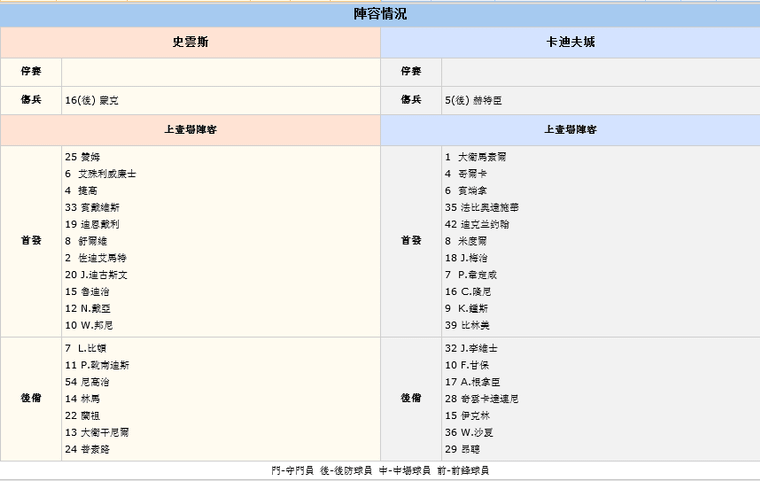This screenshot has width=760, height=481.
Task: Select player 15 魯迪治
Action: tap(87, 292)
